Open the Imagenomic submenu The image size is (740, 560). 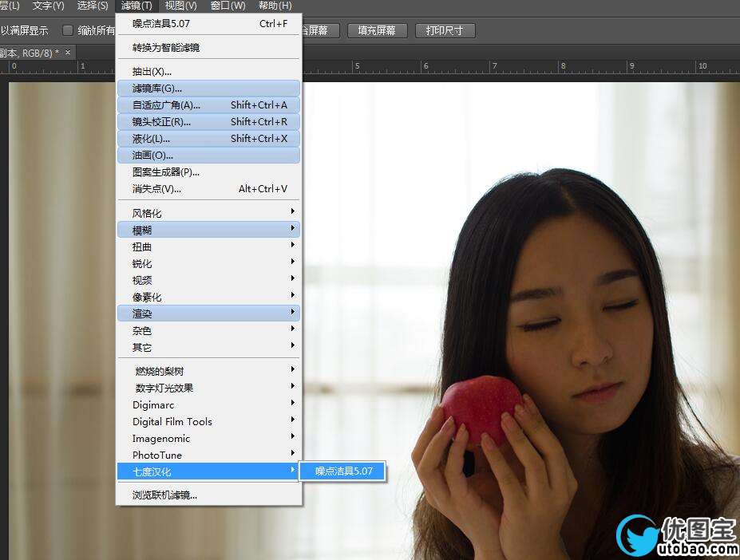click(208, 438)
